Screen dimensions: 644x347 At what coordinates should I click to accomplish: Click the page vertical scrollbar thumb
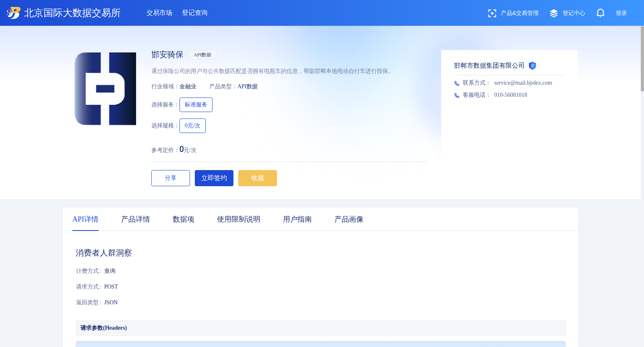pyautogui.click(x=642, y=59)
